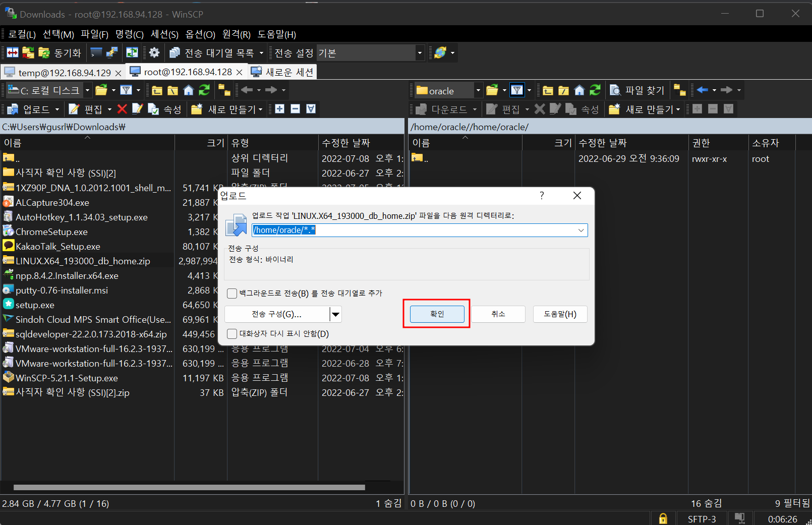Image resolution: width=812 pixels, height=525 pixels.
Task: Check the do not show dialog again box
Action: 232,334
